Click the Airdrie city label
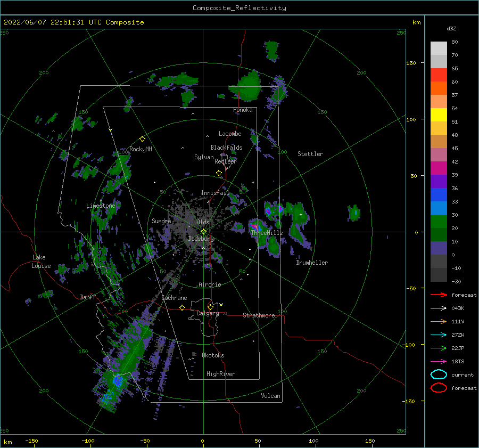 (x=210, y=284)
